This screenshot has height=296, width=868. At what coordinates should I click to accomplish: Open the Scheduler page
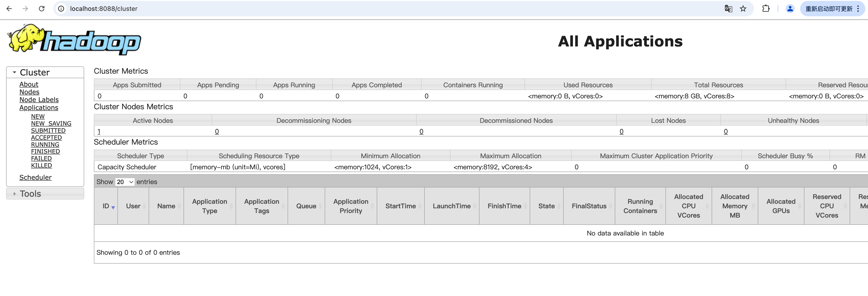(x=35, y=177)
